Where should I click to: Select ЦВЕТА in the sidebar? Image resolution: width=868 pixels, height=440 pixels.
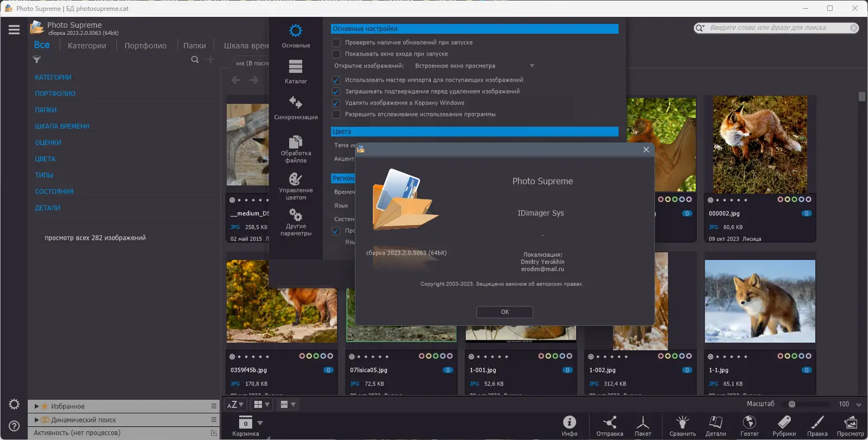tap(45, 159)
